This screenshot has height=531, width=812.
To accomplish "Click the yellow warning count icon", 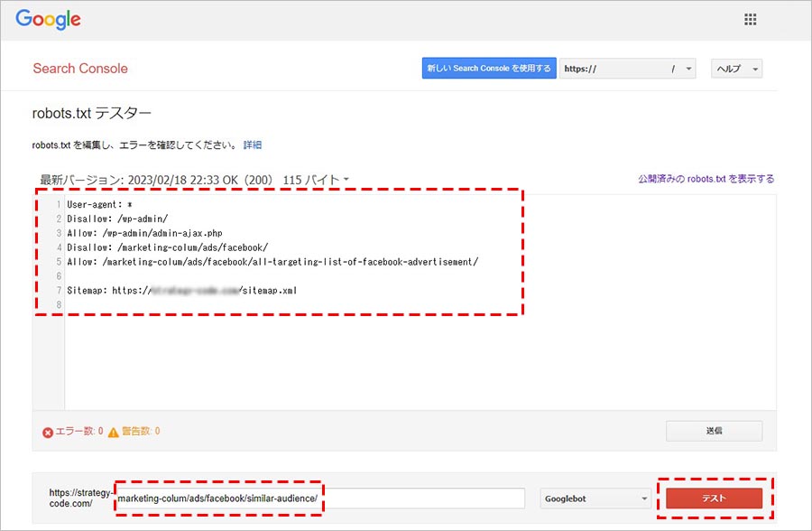I will (x=114, y=432).
